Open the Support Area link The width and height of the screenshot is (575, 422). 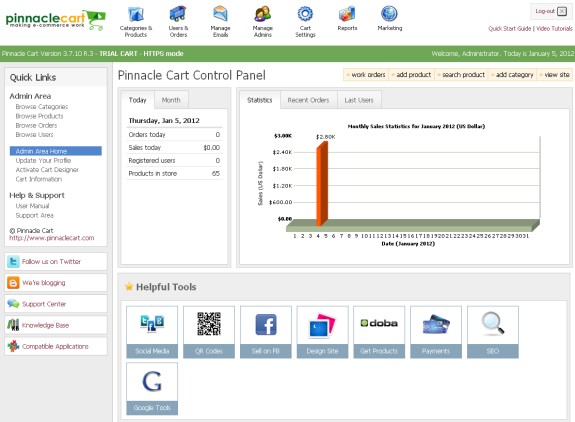pyautogui.click(x=34, y=215)
